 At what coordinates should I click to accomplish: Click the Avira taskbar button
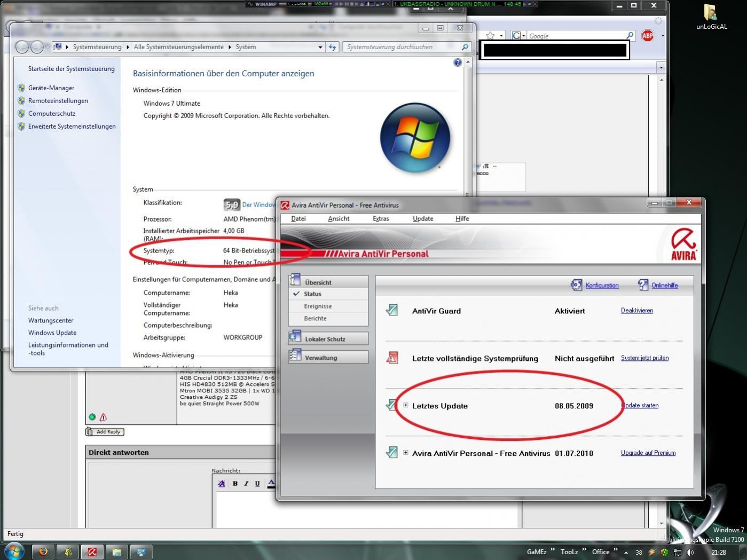(92, 551)
